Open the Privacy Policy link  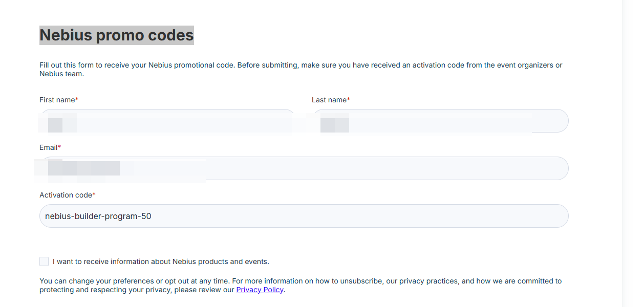pyautogui.click(x=260, y=290)
